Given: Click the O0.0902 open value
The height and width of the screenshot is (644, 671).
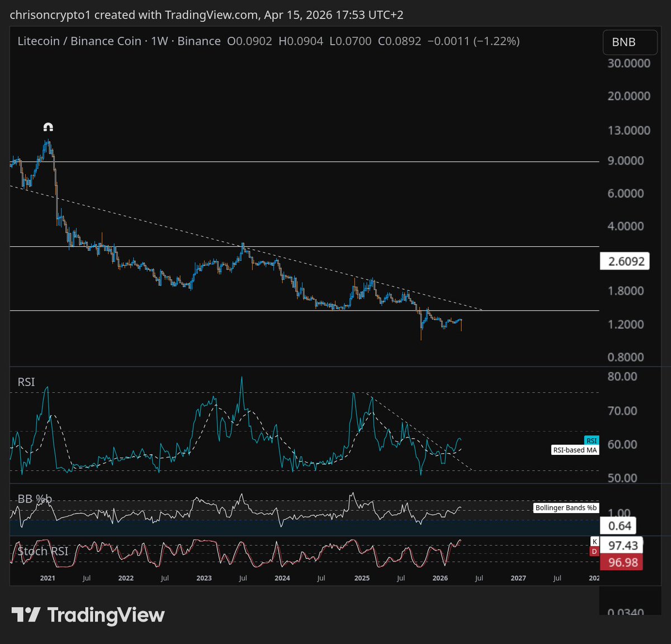Looking at the screenshot, I should (x=249, y=41).
